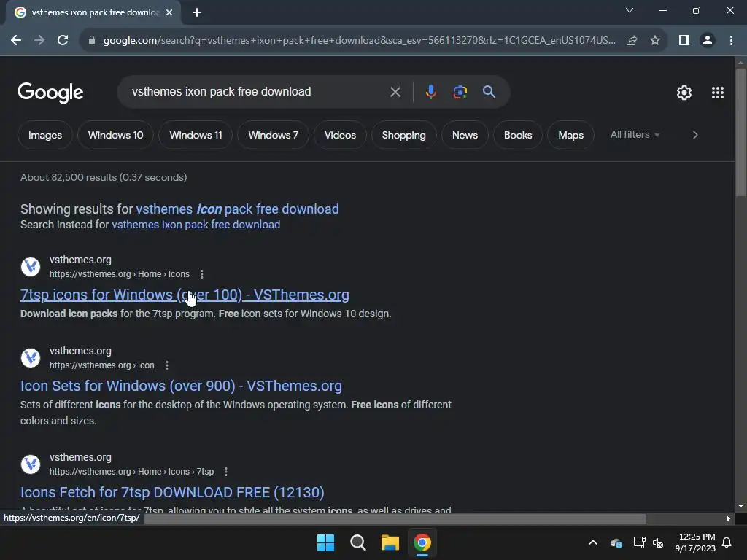Click vsthemes favicon of 7tsp icons result
Screen dimensions: 747x560
(31, 267)
